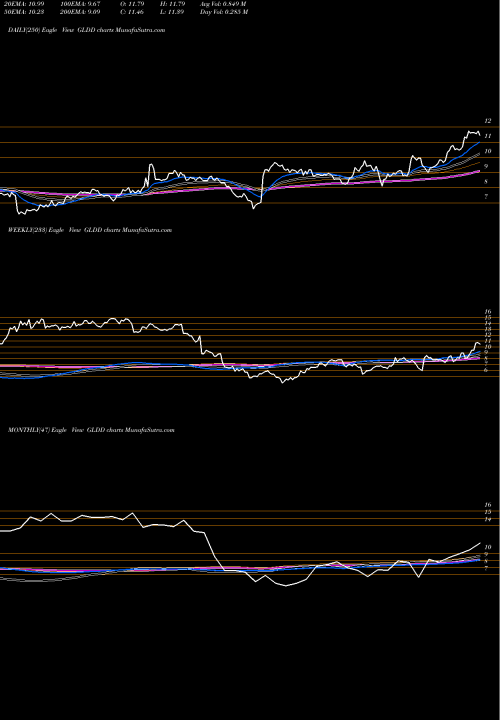Screen dimensions: 500x720
Task: Click the 100EMA: 9.67 value
Action: click(79, 4)
